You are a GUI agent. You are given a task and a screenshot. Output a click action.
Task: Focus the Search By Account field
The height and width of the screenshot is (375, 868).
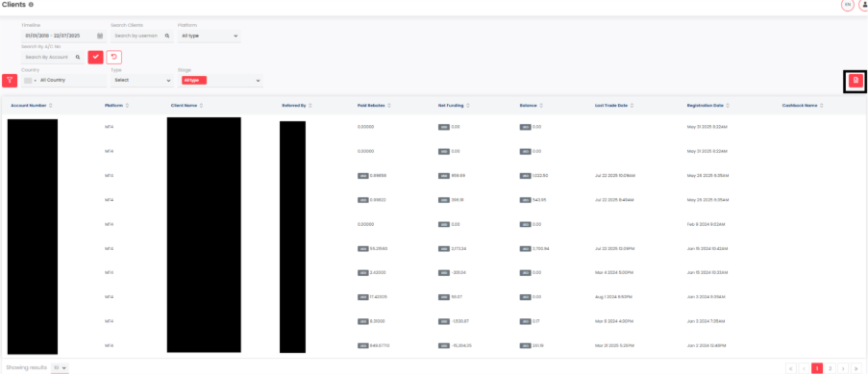pos(53,57)
